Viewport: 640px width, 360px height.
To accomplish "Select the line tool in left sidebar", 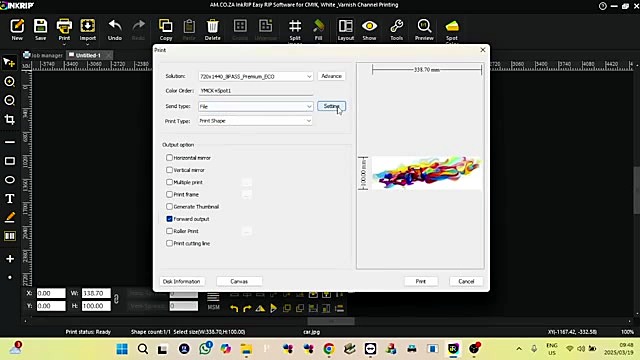I will click(9, 142).
